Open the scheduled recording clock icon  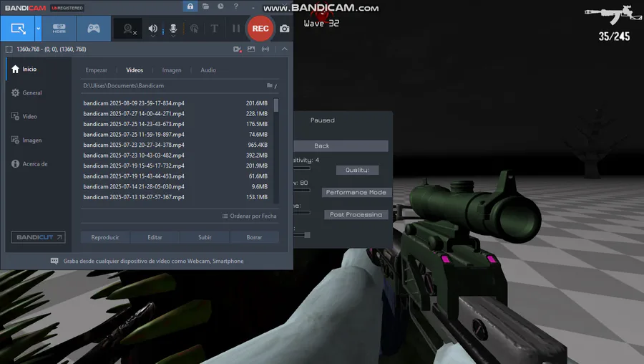(x=221, y=6)
